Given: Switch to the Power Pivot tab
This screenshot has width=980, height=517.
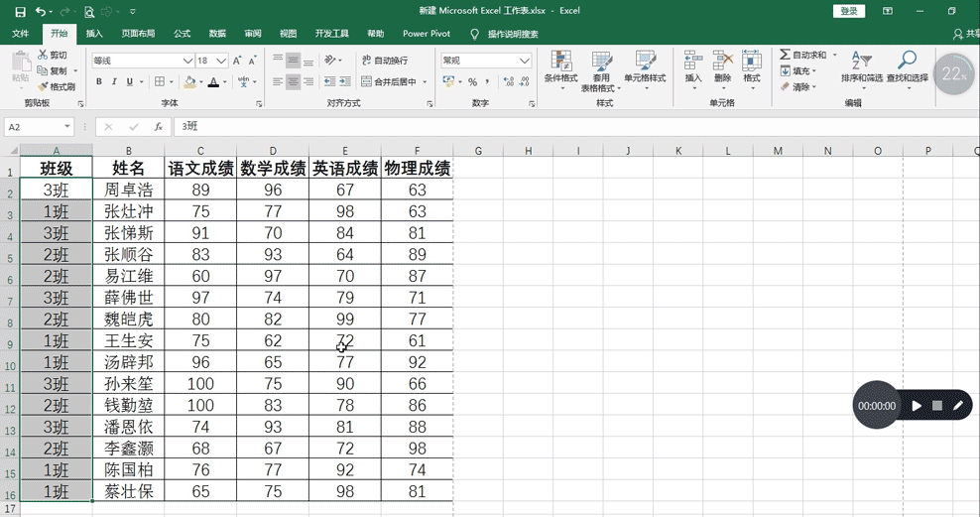Looking at the screenshot, I should pos(427,34).
